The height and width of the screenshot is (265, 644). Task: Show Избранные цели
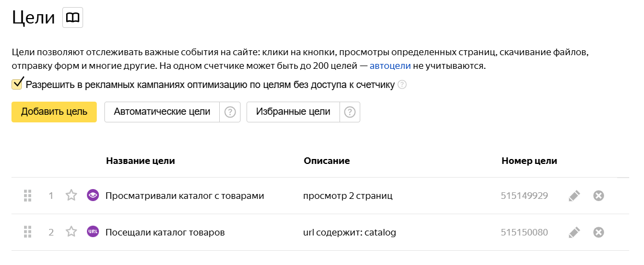(x=293, y=112)
